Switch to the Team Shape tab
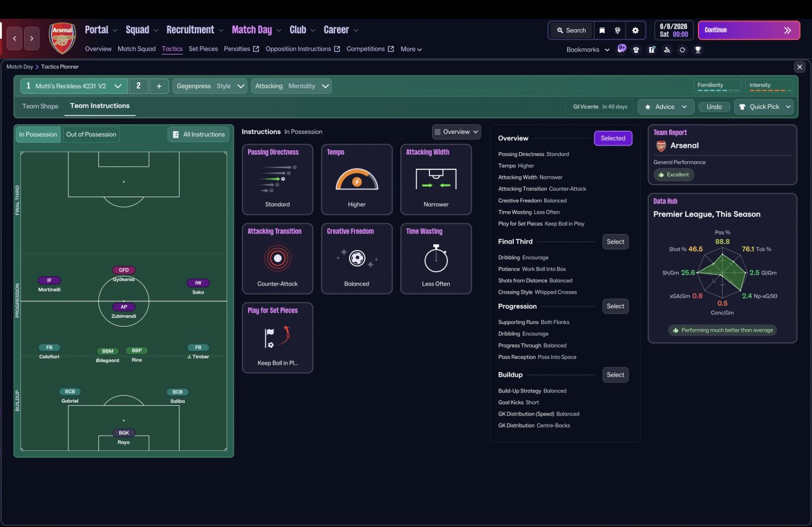The width and height of the screenshot is (812, 527). click(x=40, y=107)
